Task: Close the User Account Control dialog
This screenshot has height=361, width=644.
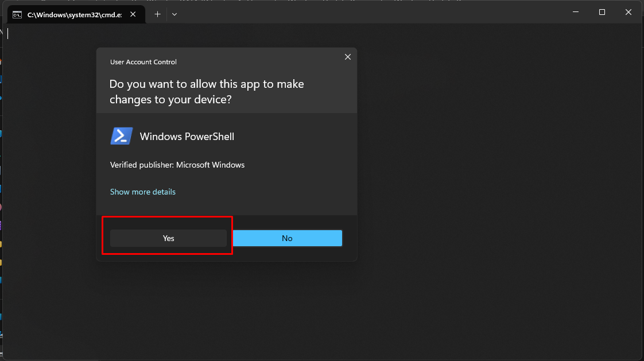Action: 348,57
